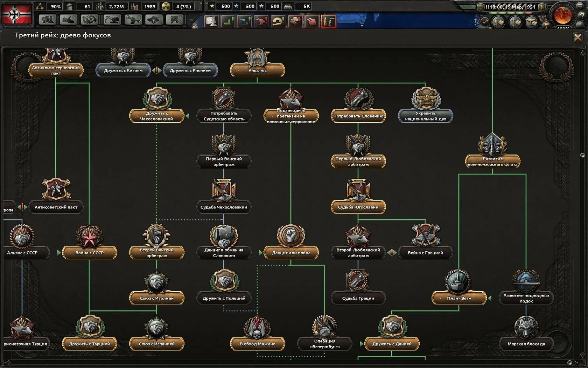Click the radioactive nuclear bombs icon

[166, 6]
